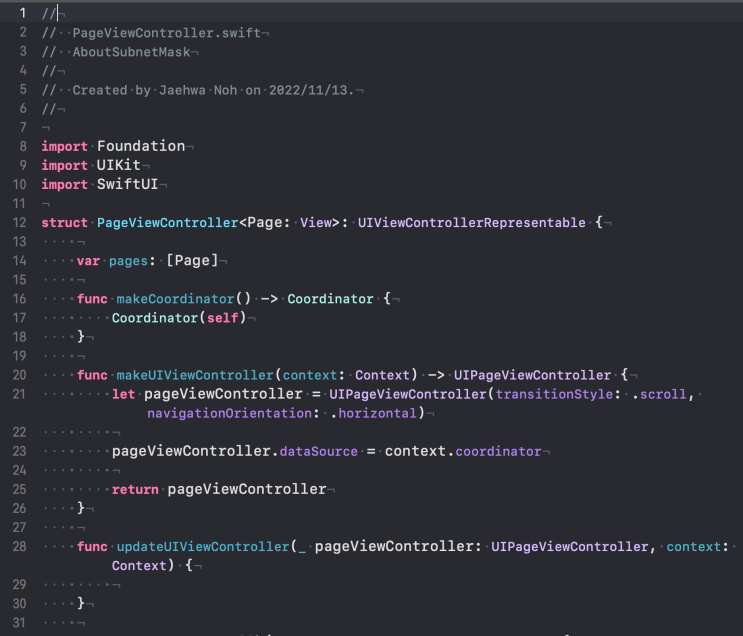Click the AboutSubnetMask comment text
This screenshot has height=636, width=743.
[x=131, y=52]
